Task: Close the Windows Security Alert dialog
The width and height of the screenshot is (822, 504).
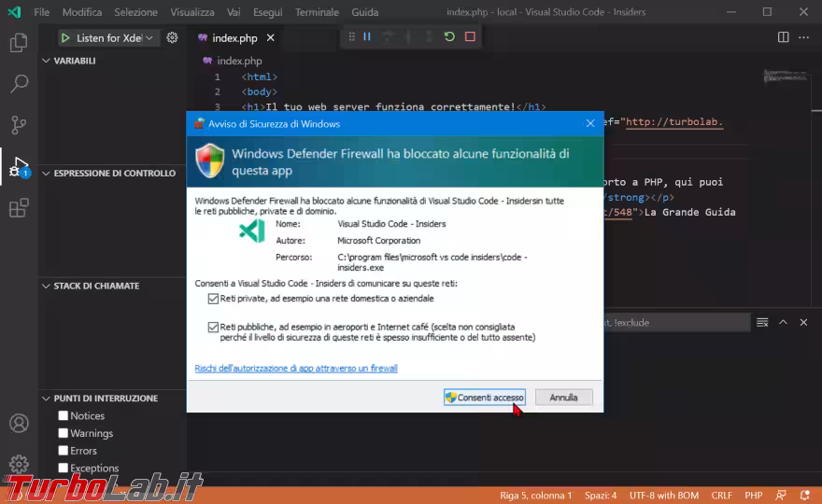Action: tap(590, 123)
